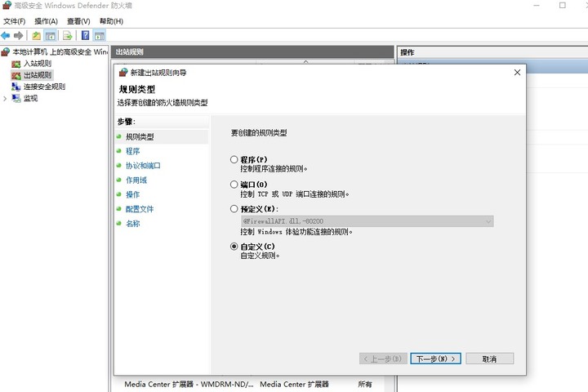Click the 控制程序连接的规则 description text
Image resolution: width=588 pixels, height=392 pixels.
click(x=274, y=169)
